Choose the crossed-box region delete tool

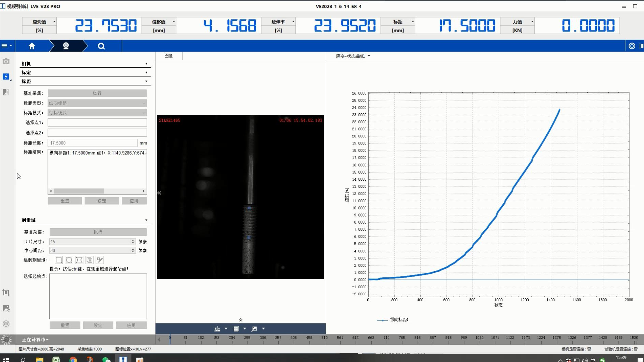90,260
